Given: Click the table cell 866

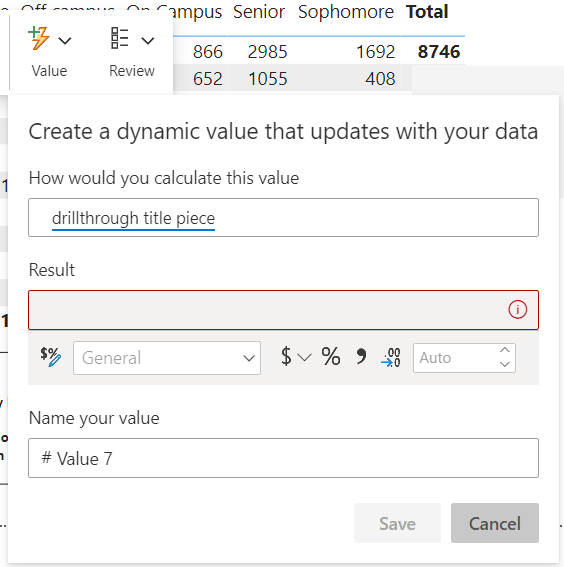Looking at the screenshot, I should pyautogui.click(x=208, y=52).
